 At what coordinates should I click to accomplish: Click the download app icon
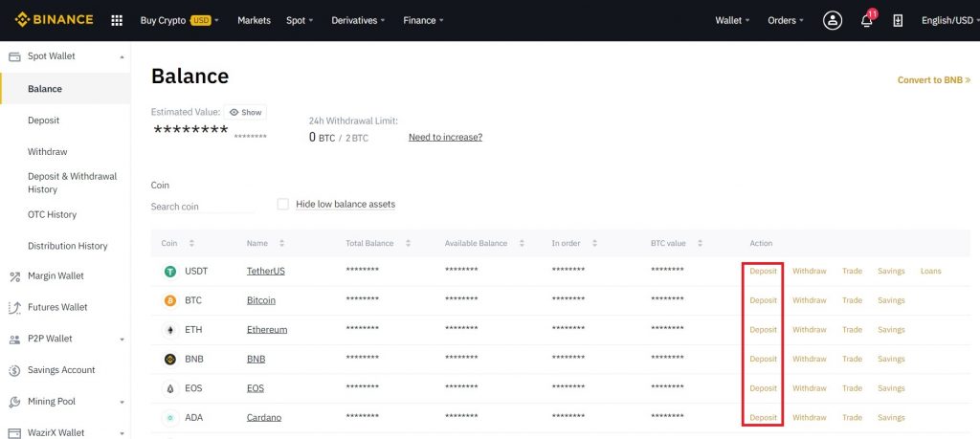(x=898, y=21)
